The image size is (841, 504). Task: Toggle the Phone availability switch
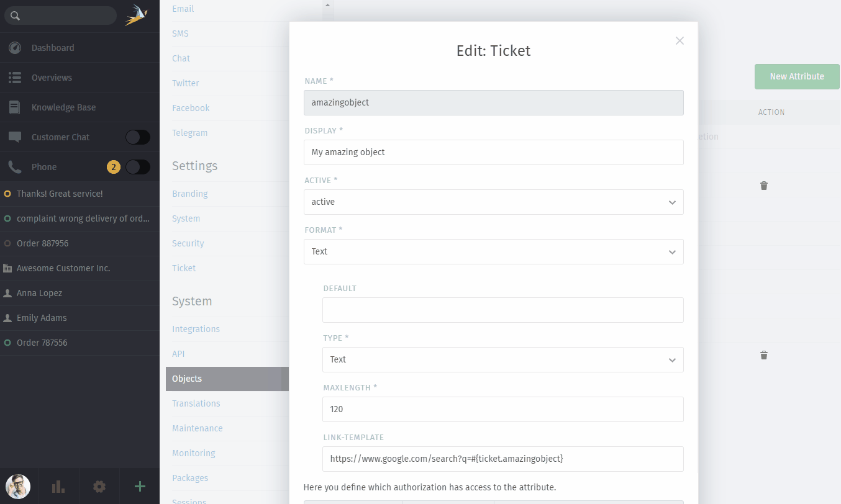pyautogui.click(x=138, y=167)
